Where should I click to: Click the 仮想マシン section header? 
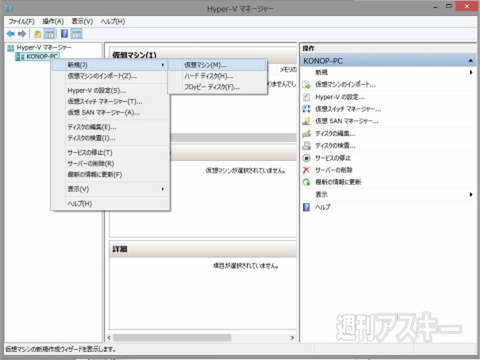click(203, 54)
